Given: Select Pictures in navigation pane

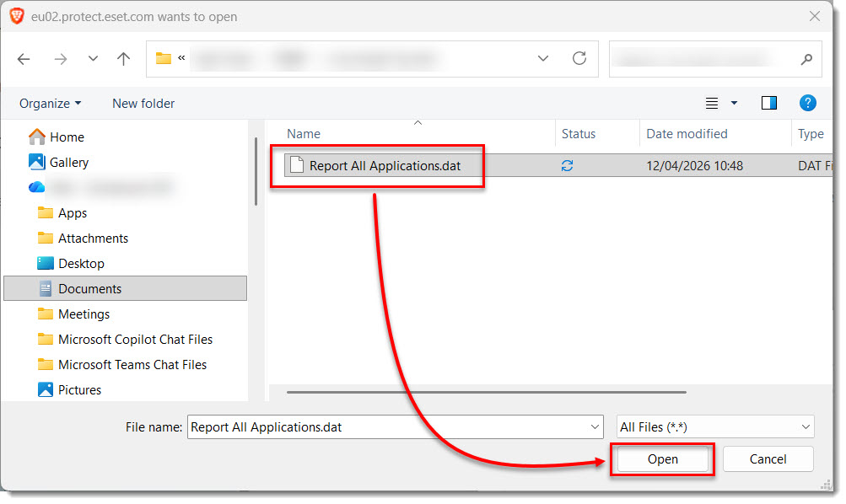Looking at the screenshot, I should tap(79, 390).
